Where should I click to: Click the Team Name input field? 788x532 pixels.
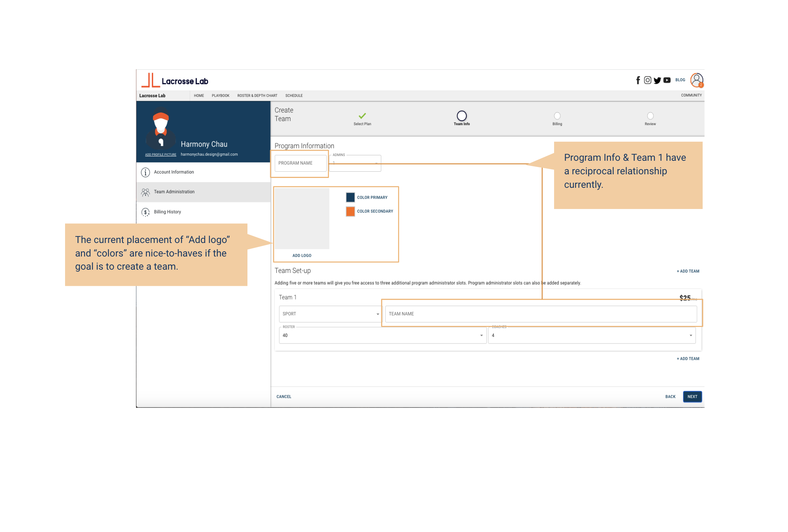click(x=541, y=314)
